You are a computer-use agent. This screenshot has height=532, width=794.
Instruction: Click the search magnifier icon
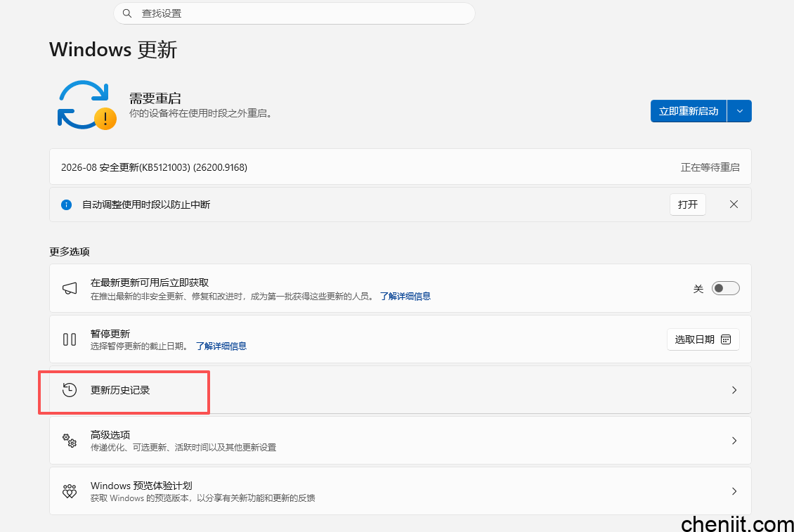pyautogui.click(x=127, y=13)
